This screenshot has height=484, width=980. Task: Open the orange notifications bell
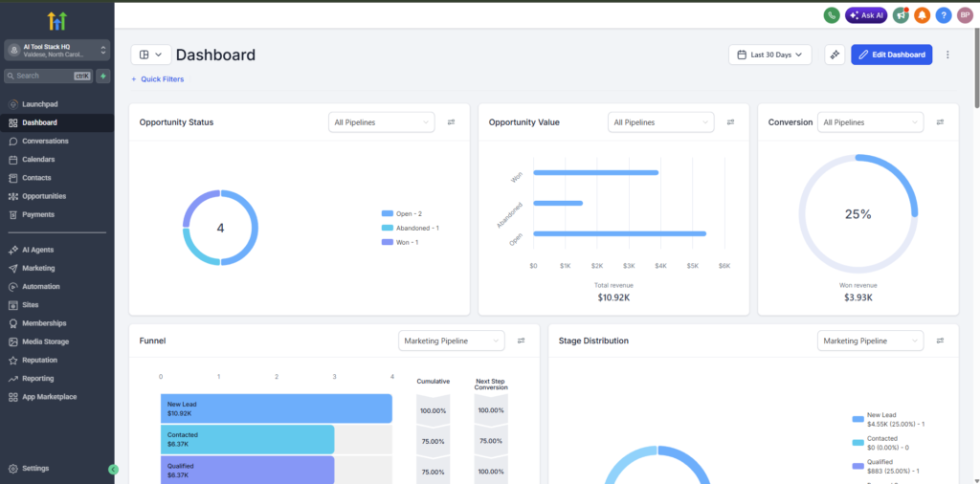point(923,15)
